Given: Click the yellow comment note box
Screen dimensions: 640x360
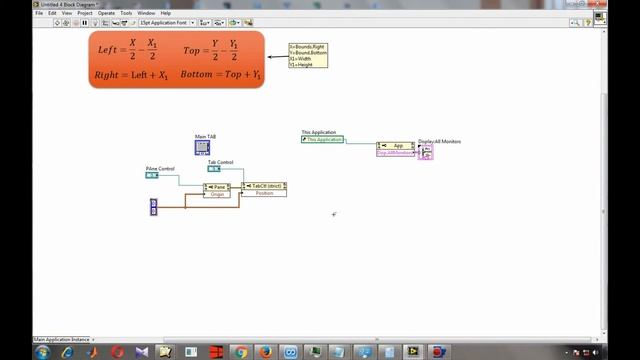Looking at the screenshot, I should [308, 56].
